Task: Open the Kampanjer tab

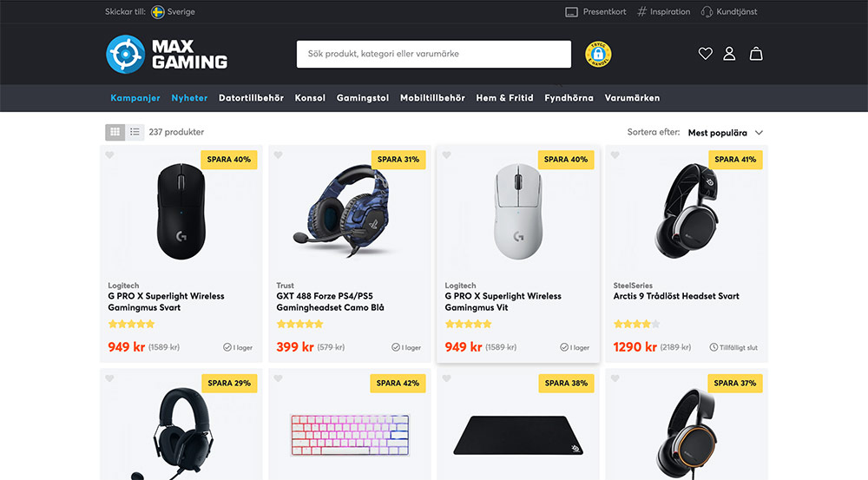Action: click(135, 98)
